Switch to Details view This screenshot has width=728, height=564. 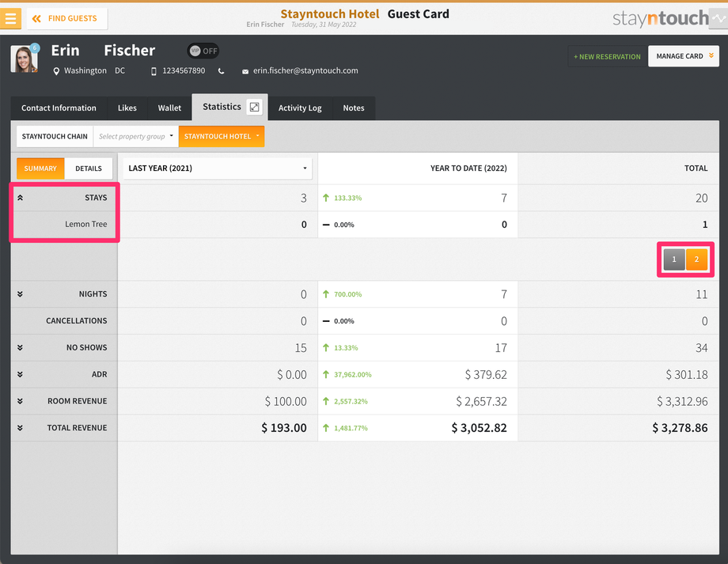click(x=89, y=168)
